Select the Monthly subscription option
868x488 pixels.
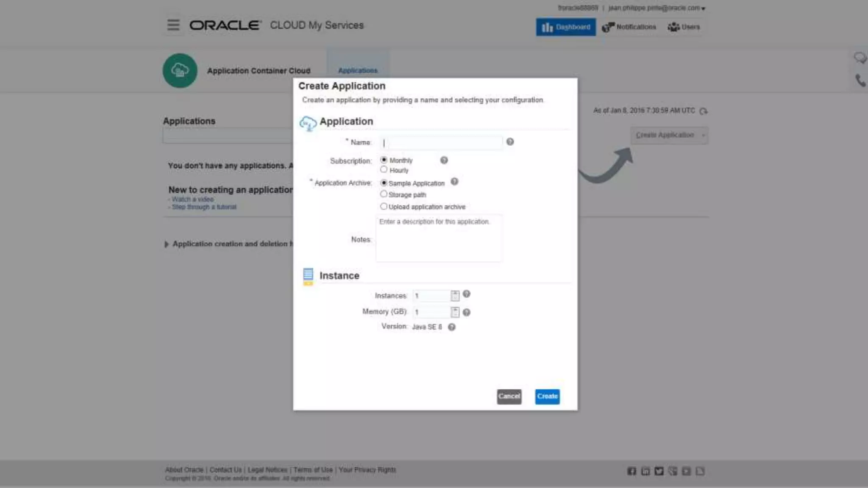(384, 160)
